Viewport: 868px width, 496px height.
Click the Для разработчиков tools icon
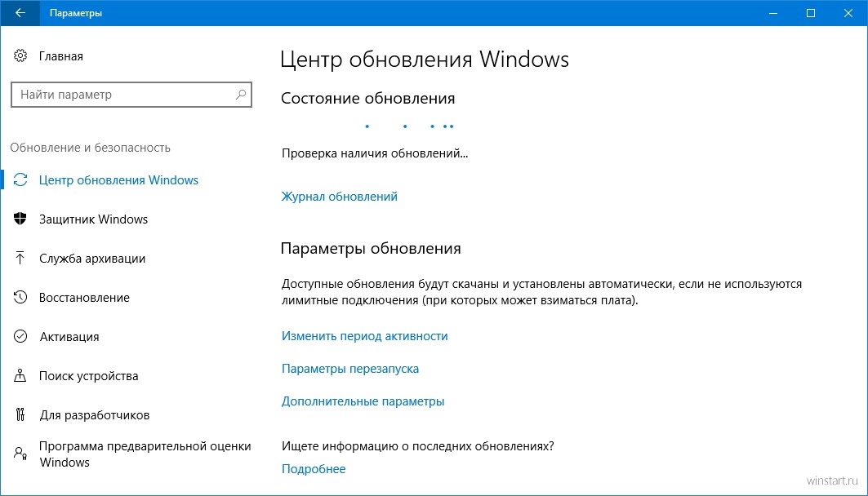click(20, 414)
